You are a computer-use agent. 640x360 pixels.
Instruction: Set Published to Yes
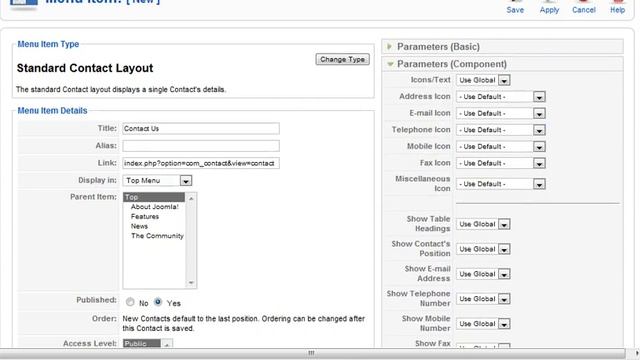158,302
